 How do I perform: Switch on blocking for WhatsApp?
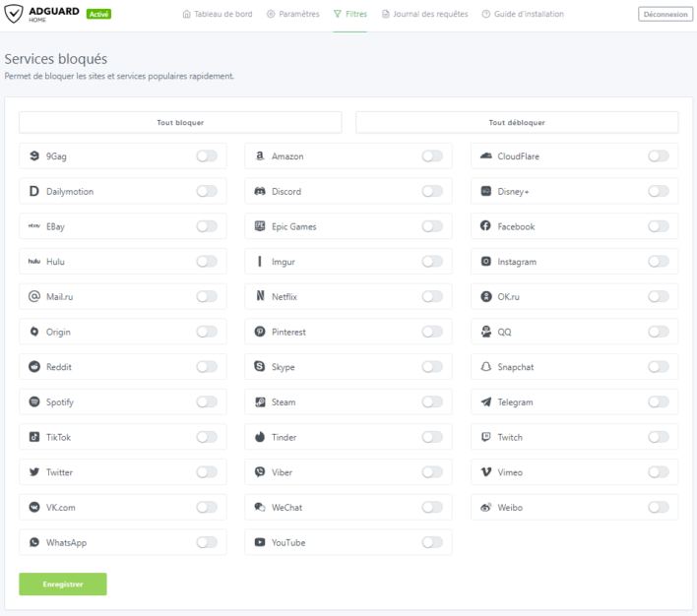click(207, 543)
